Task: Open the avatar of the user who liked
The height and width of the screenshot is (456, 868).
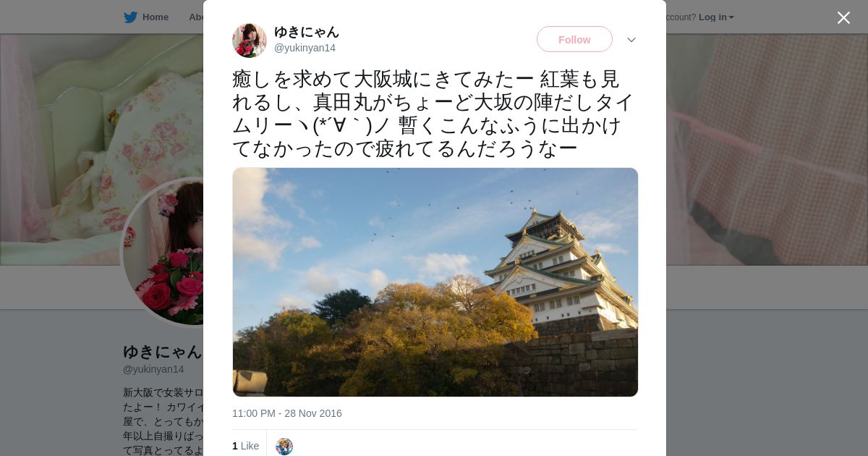Action: (x=284, y=447)
